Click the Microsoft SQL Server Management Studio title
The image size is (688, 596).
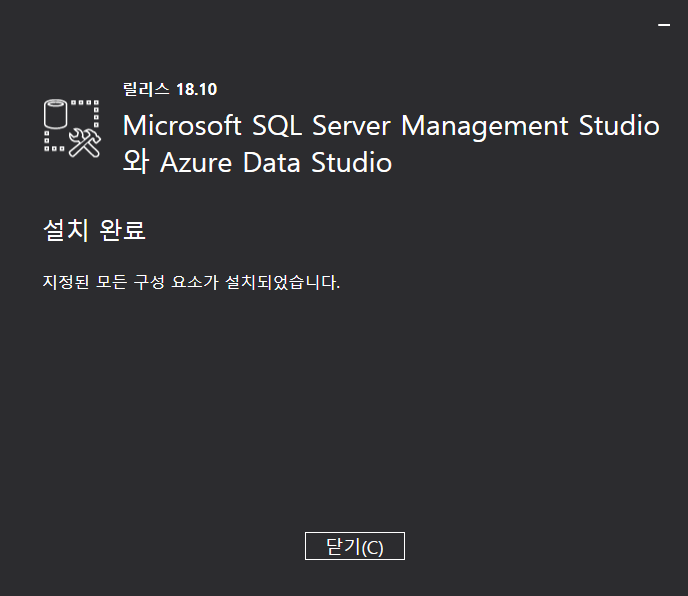391,126
